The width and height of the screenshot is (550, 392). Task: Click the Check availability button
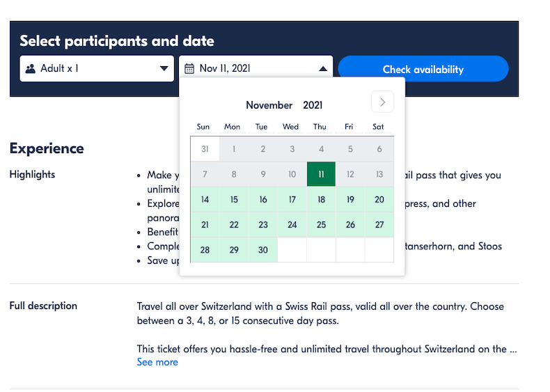[x=423, y=69]
